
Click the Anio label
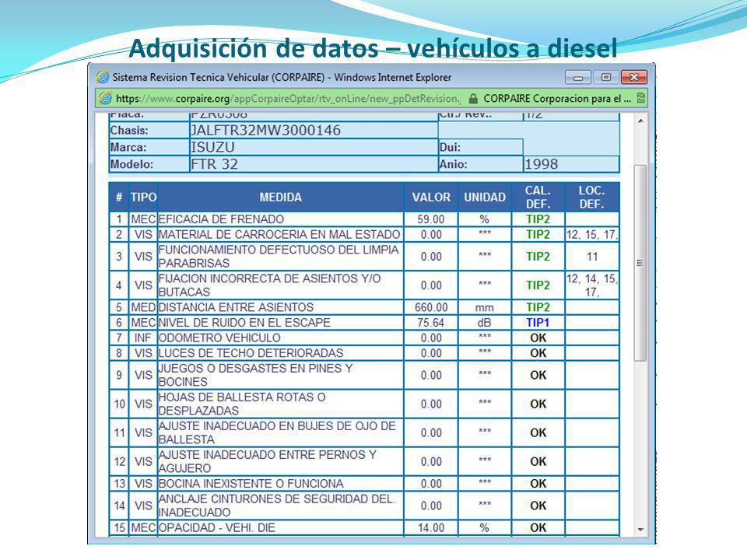coord(453,164)
